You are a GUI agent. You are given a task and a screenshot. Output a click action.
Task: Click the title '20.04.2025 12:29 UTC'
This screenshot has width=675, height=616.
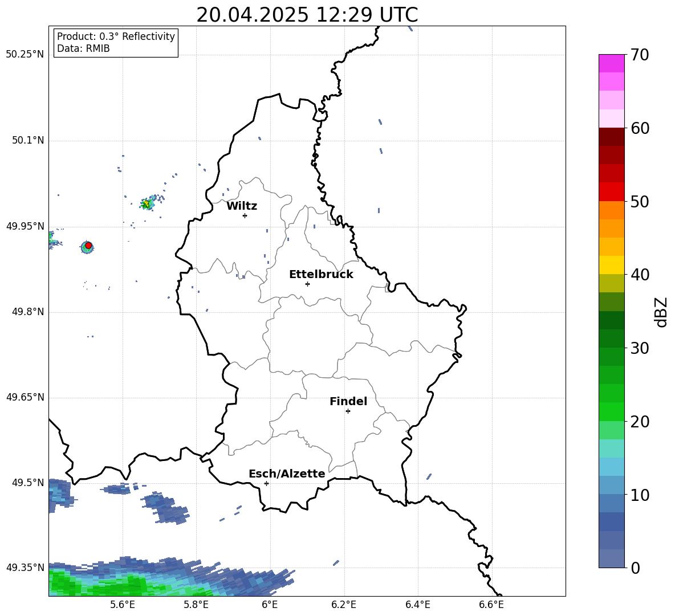(307, 15)
